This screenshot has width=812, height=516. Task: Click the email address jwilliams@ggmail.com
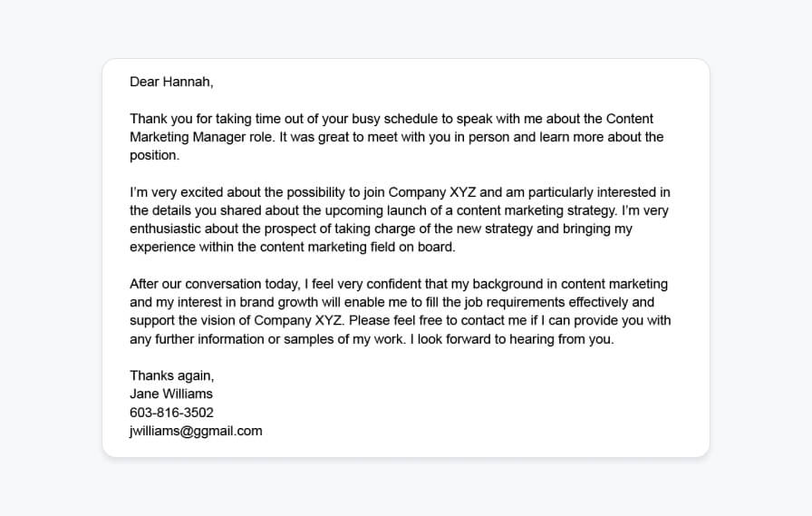point(196,431)
